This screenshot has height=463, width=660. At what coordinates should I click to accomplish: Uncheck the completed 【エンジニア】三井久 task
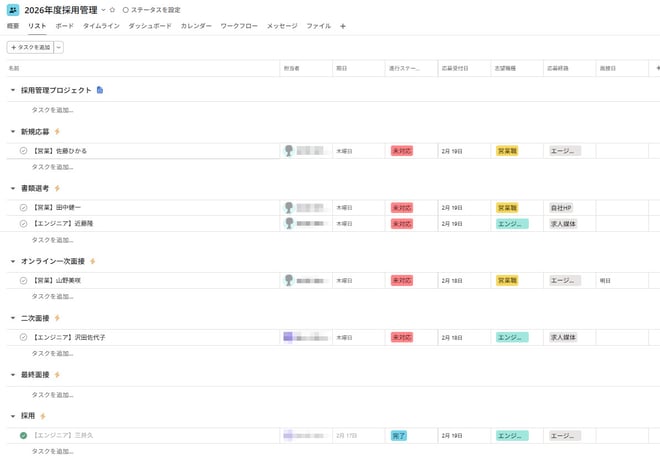(x=23, y=435)
